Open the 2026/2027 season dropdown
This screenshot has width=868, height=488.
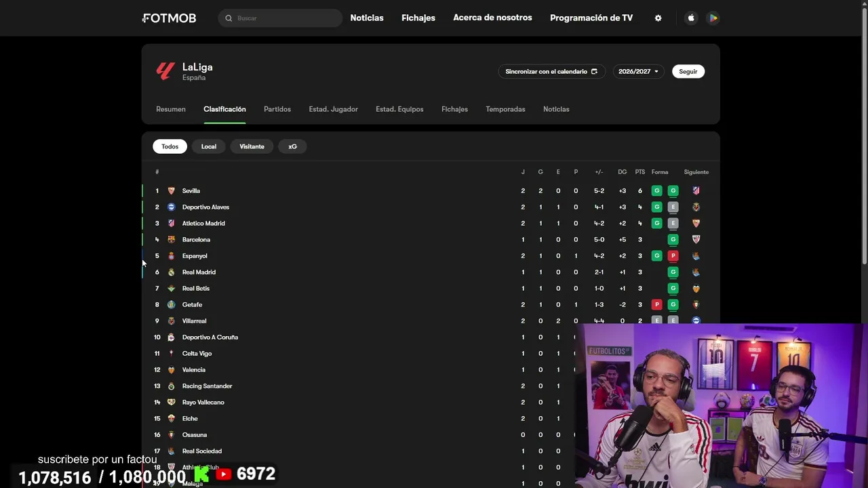pyautogui.click(x=638, y=71)
